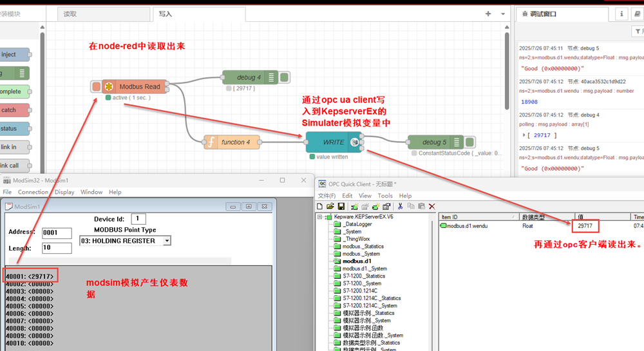Open ModSim32 Help menu
644x351 pixels.
pos(115,192)
